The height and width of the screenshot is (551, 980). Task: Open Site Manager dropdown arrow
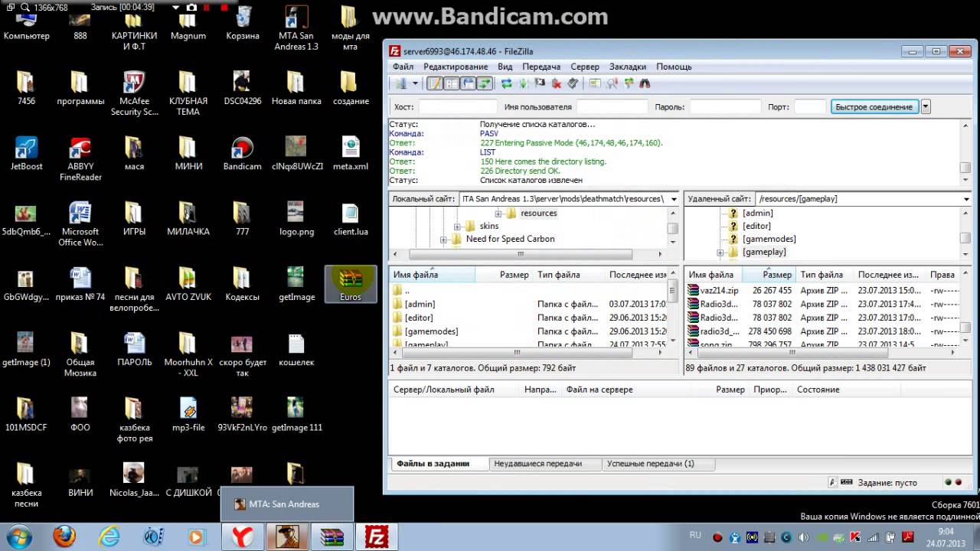[415, 83]
